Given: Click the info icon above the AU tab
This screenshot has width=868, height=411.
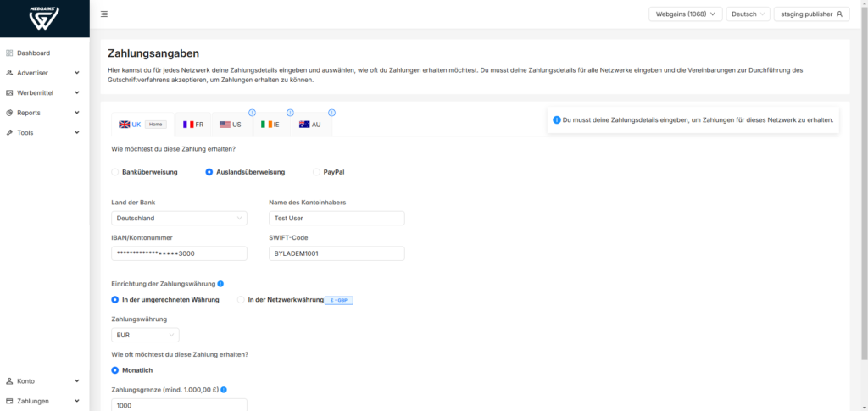Looking at the screenshot, I should (332, 113).
